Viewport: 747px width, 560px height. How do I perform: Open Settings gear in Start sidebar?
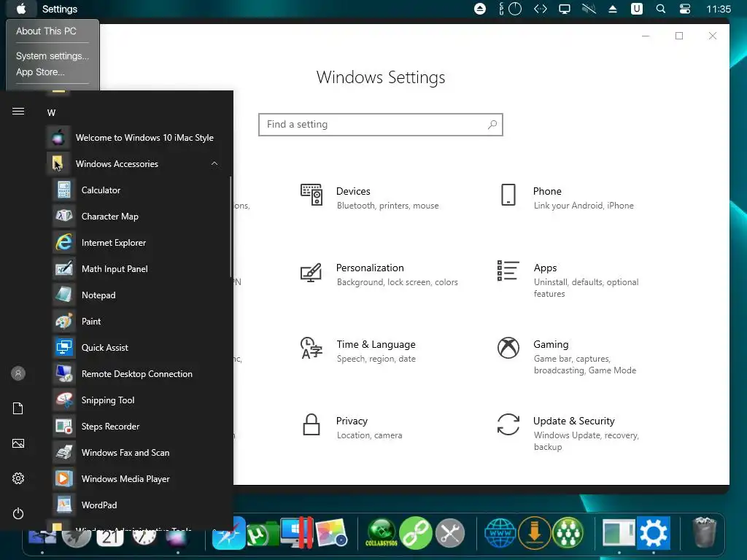click(x=18, y=478)
